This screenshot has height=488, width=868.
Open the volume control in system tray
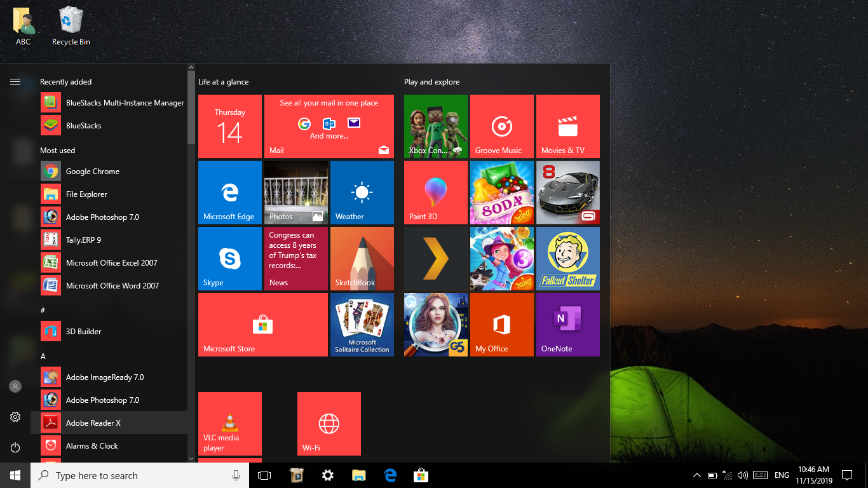click(x=742, y=475)
